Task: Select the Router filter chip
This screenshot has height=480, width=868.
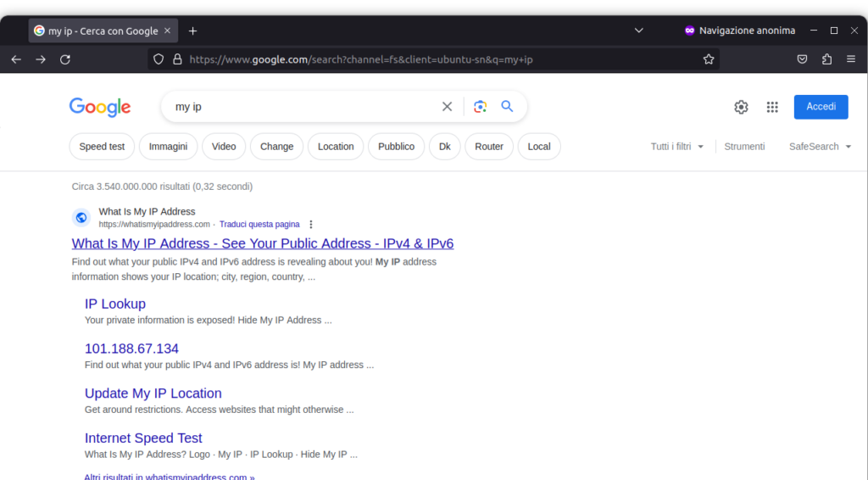Action: pos(489,147)
